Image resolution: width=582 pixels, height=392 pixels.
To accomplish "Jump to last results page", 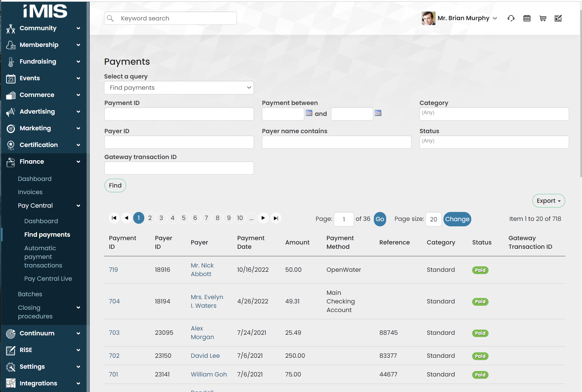I will coord(276,218).
